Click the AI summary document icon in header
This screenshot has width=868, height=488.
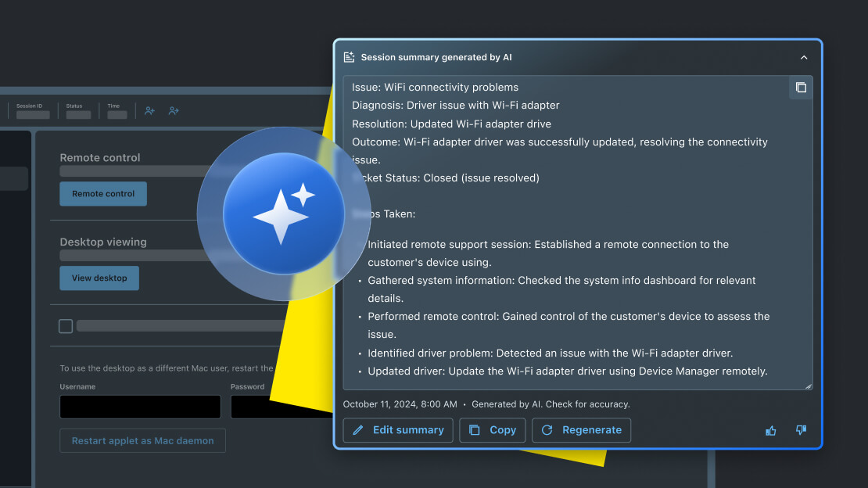349,57
